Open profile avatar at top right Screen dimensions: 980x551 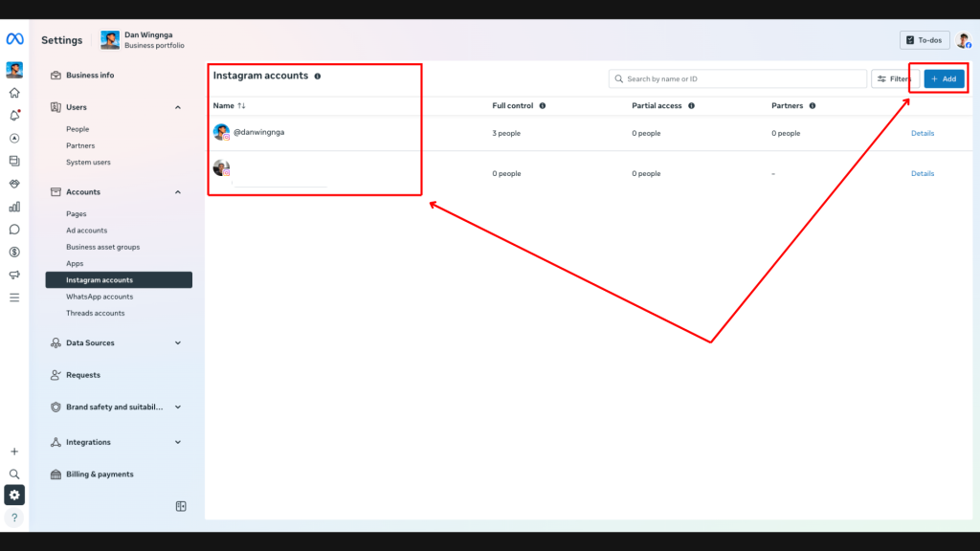pos(963,40)
